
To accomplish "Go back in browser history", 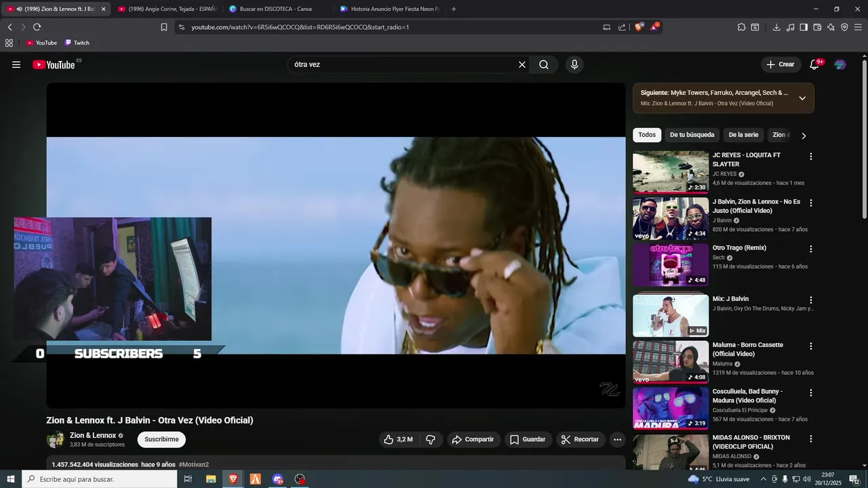I will pyautogui.click(x=9, y=27).
